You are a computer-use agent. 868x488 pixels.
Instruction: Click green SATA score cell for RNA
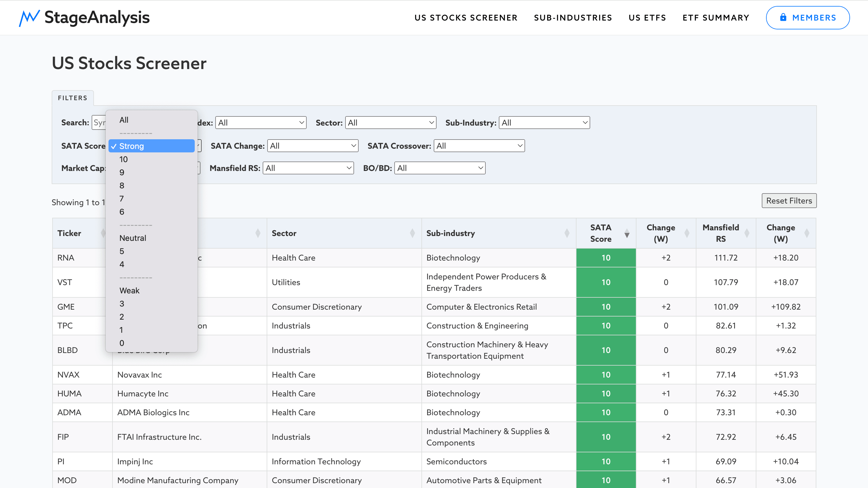pyautogui.click(x=606, y=258)
